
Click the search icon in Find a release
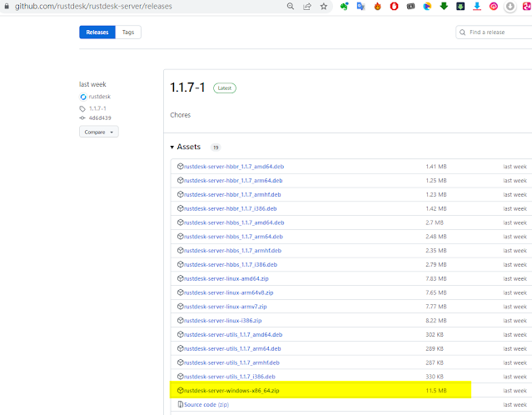pos(462,32)
